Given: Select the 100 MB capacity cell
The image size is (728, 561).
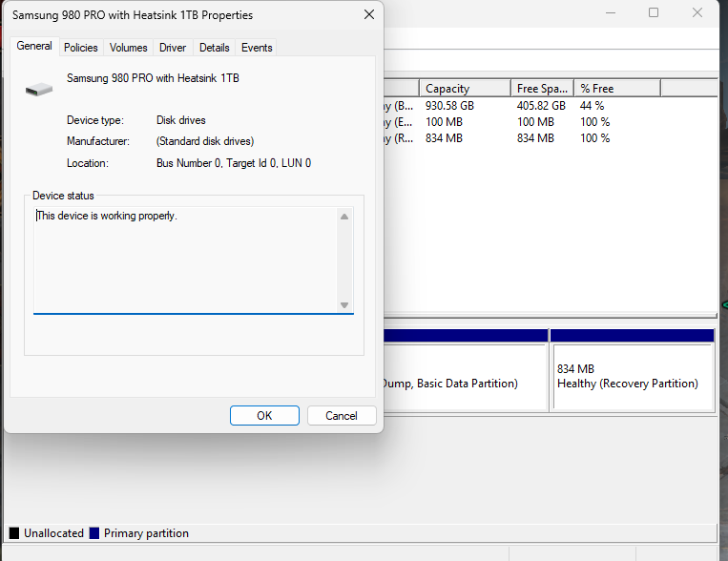Looking at the screenshot, I should tap(444, 122).
